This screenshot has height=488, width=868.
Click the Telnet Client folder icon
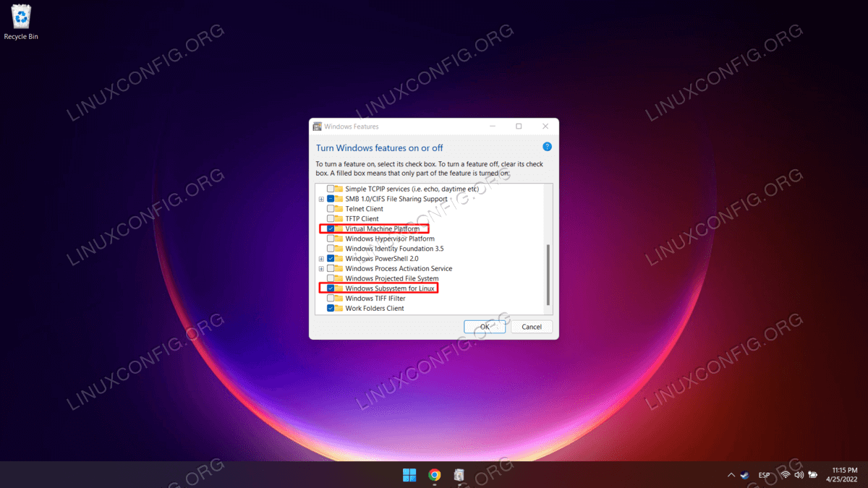pyautogui.click(x=339, y=209)
